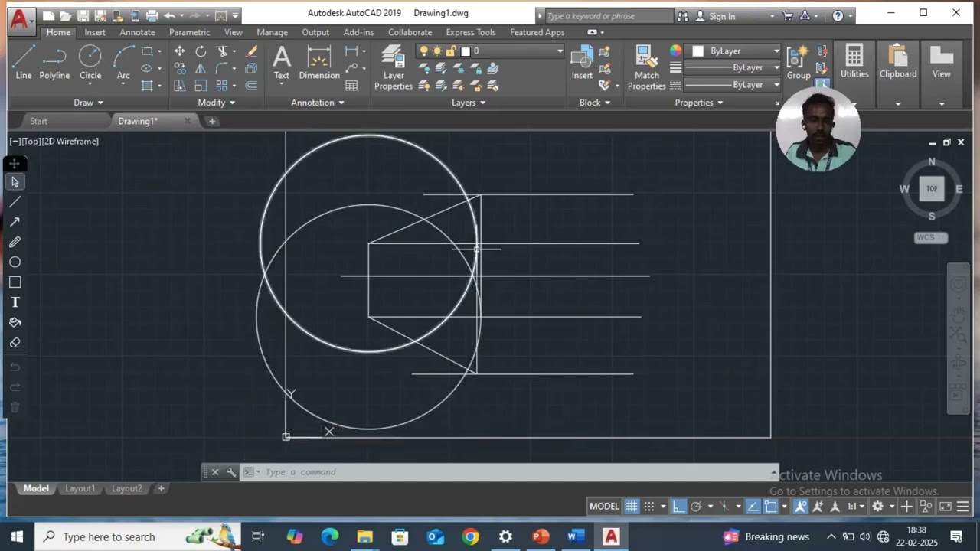Add new drawing tab with plus
Image resolution: width=980 pixels, height=551 pixels.
pyautogui.click(x=212, y=121)
